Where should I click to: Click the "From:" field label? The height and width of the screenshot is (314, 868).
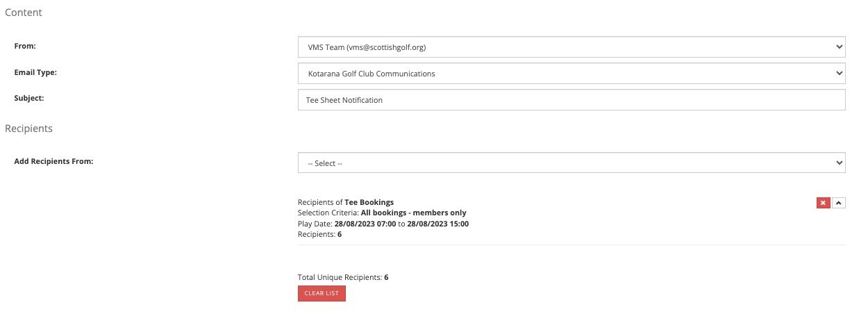tap(25, 47)
